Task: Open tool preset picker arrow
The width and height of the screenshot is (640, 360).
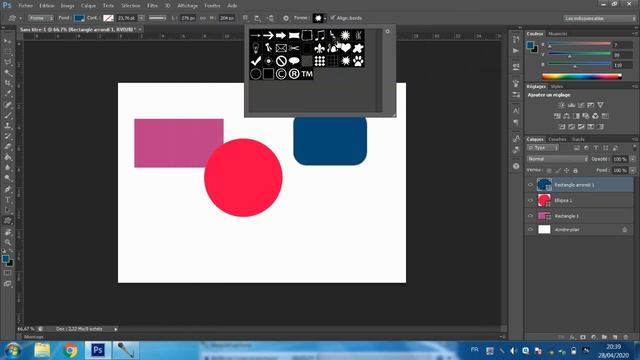Action: [x=20, y=18]
